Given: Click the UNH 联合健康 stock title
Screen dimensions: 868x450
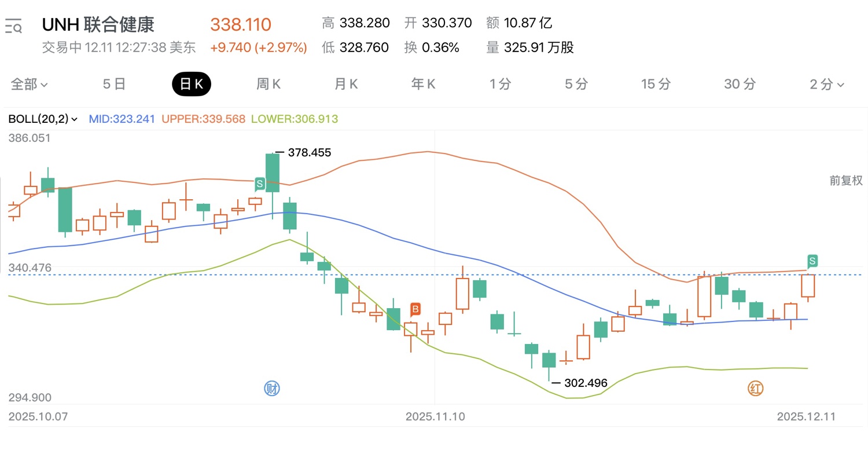Looking at the screenshot, I should pos(98,25).
